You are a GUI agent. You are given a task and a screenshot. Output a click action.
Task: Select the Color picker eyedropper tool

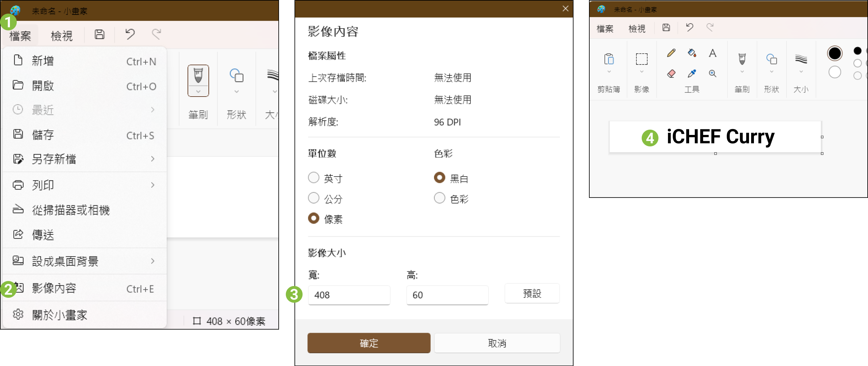click(692, 74)
